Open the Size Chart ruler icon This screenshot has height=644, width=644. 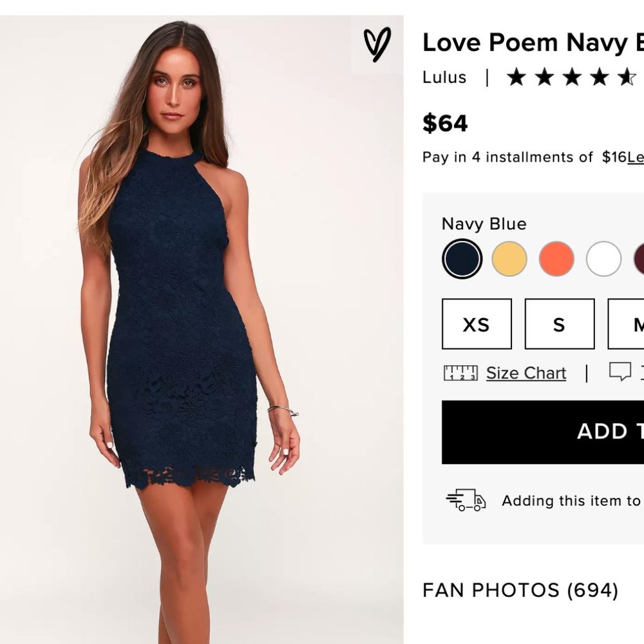459,372
